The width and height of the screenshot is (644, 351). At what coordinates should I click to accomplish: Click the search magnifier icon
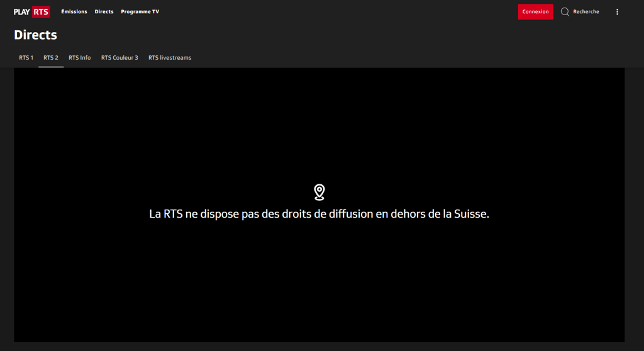pyautogui.click(x=565, y=11)
